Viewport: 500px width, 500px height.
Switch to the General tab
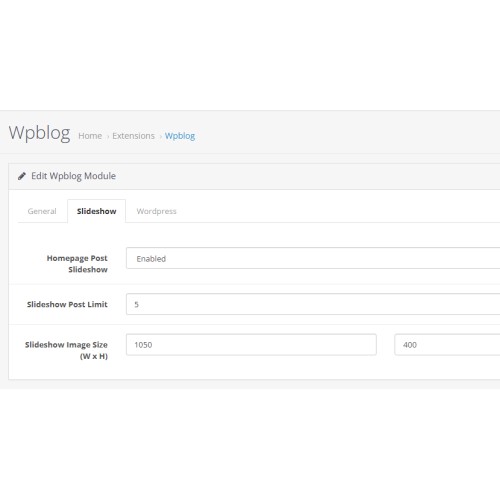coord(42,211)
